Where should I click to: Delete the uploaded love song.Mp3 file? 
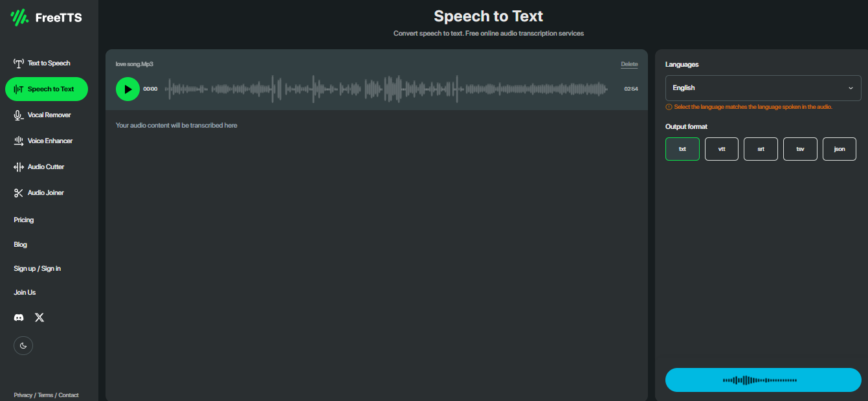(629, 63)
